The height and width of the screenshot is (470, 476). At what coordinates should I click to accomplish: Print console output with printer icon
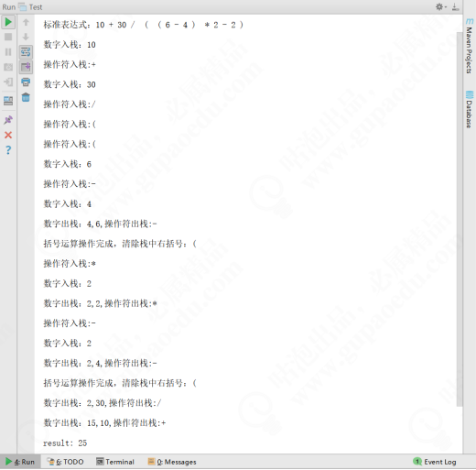pos(26,82)
